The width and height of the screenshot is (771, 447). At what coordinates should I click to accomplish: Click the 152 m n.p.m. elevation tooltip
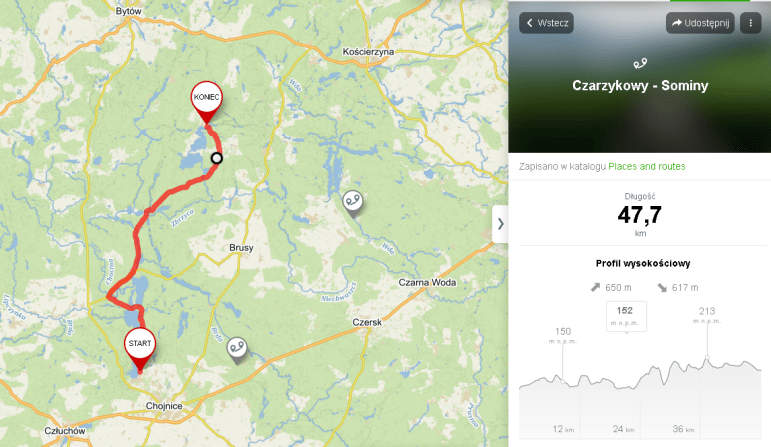click(626, 316)
